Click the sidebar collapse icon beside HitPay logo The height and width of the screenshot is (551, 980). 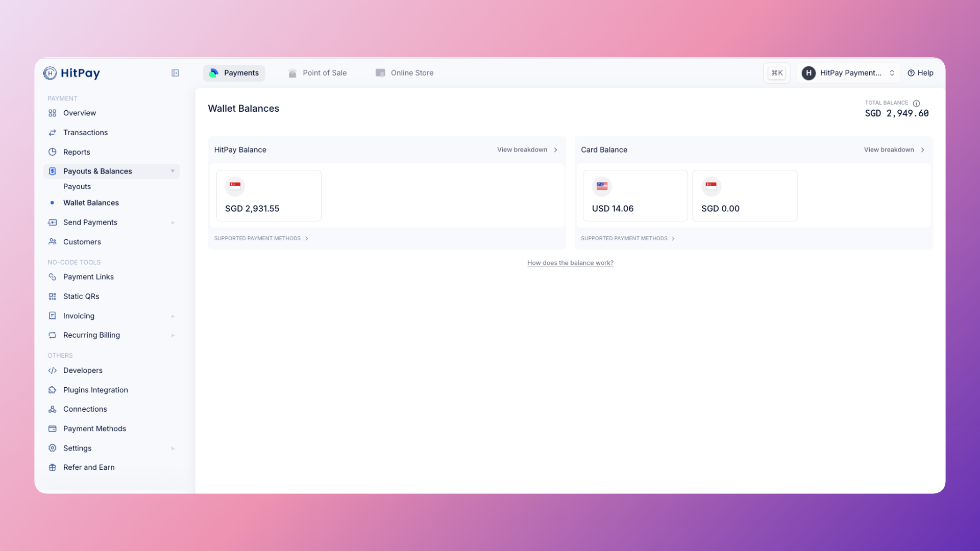(175, 73)
